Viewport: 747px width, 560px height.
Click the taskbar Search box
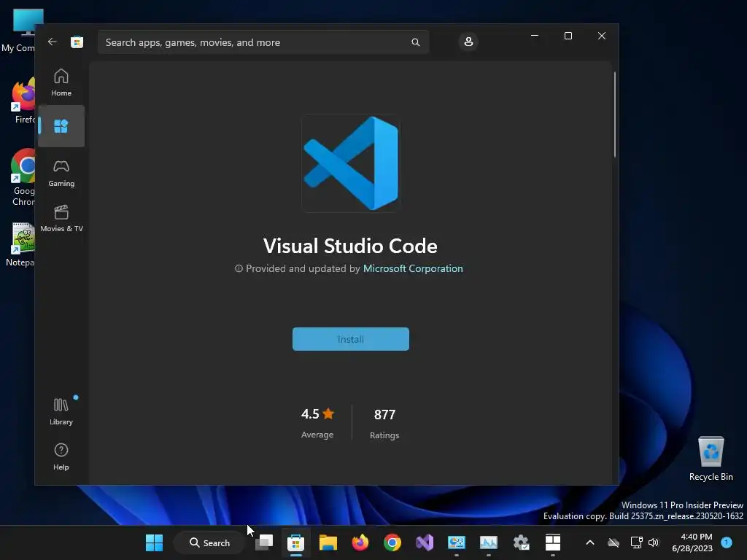(209, 542)
